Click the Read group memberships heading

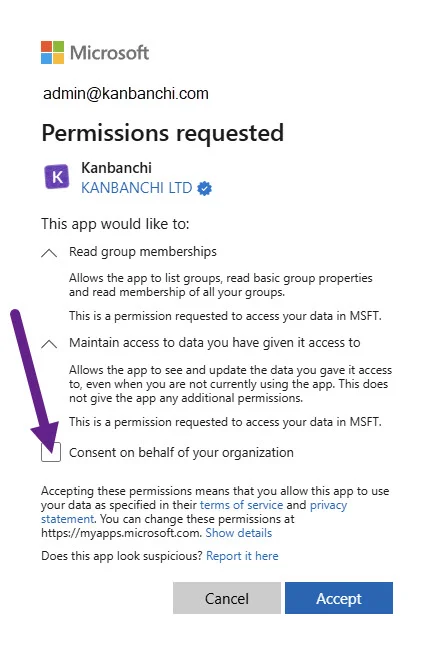click(x=143, y=252)
